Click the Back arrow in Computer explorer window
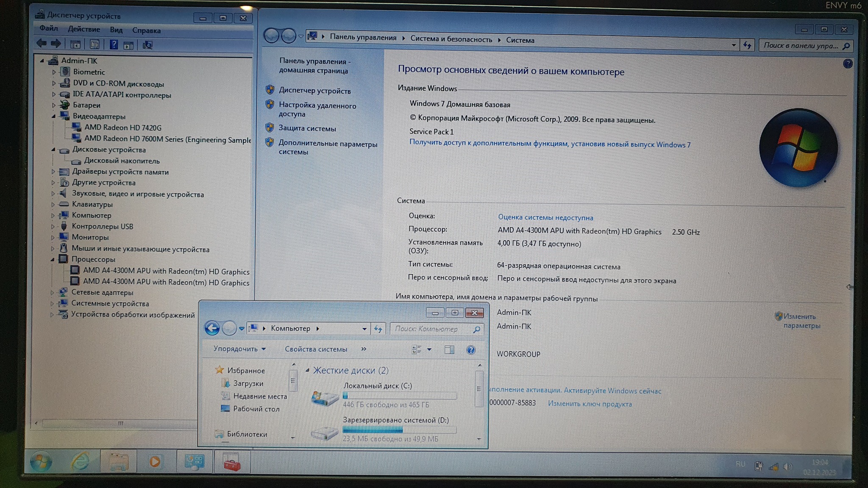Screen dimensions: 868x488 click(x=212, y=328)
